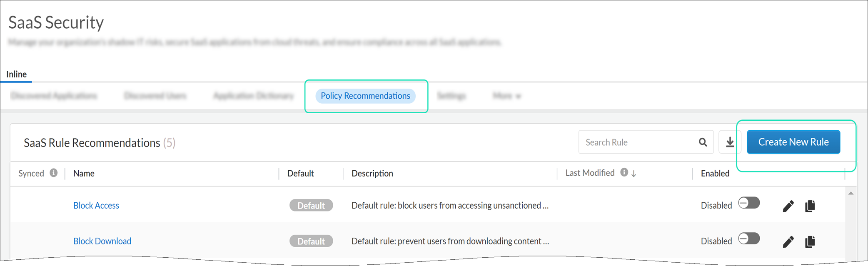Click the Create New Rule button

pyautogui.click(x=793, y=142)
